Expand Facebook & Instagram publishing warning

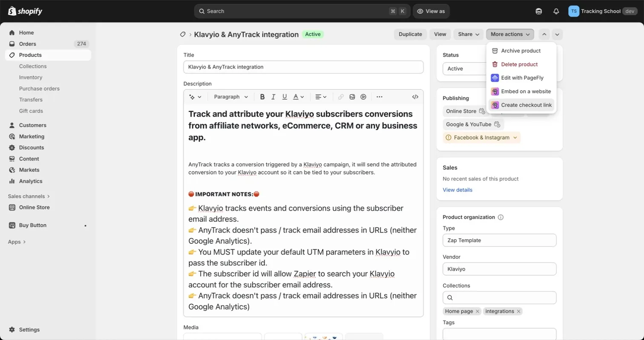point(482,137)
